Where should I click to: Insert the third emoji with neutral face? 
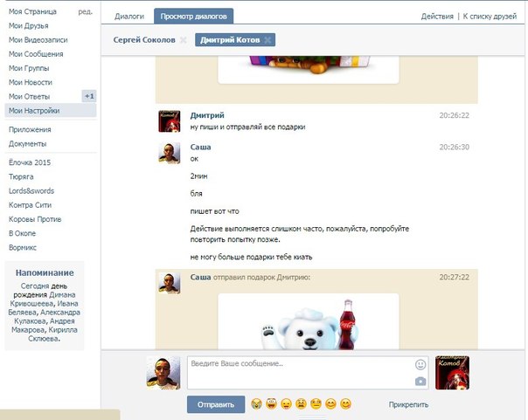coord(286,403)
